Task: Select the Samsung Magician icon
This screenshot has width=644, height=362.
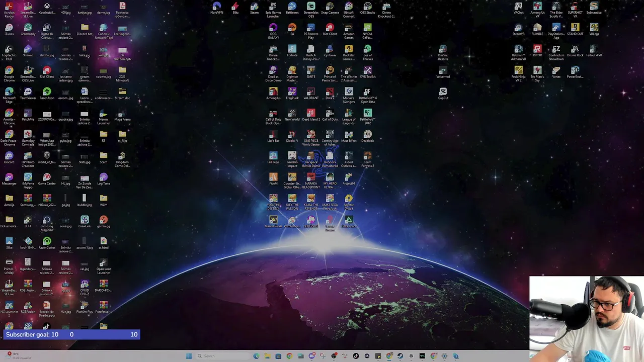Action: click(47, 224)
